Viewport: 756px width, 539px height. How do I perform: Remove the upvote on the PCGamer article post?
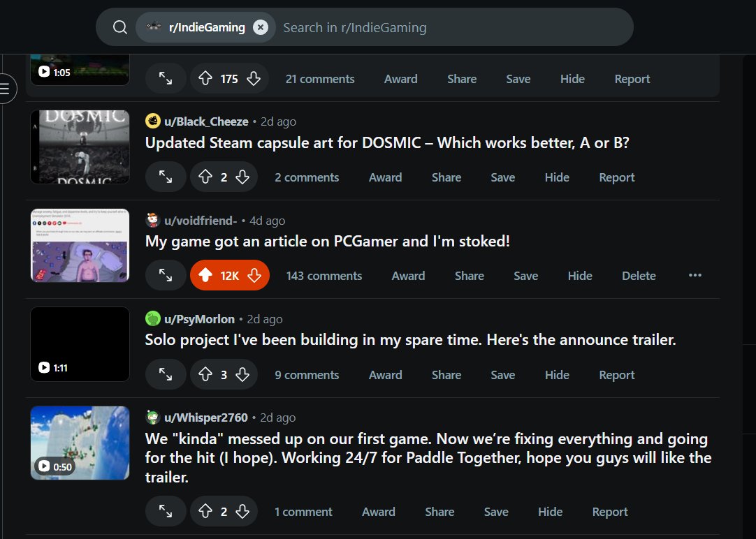(x=205, y=275)
